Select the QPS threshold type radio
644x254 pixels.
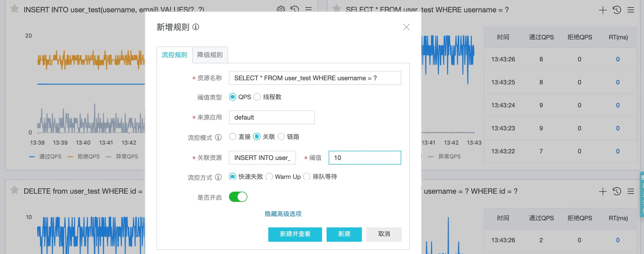(233, 97)
